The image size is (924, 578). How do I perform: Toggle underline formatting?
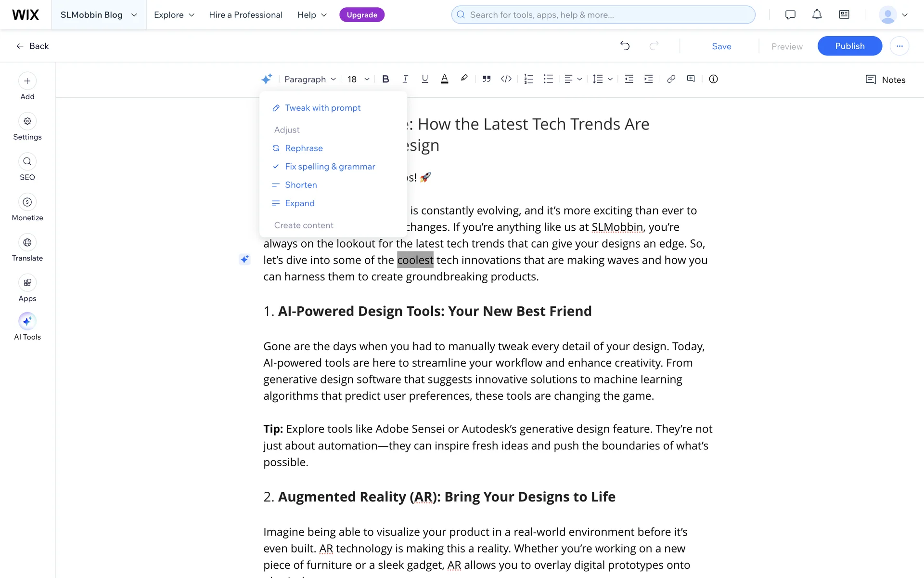click(x=424, y=79)
